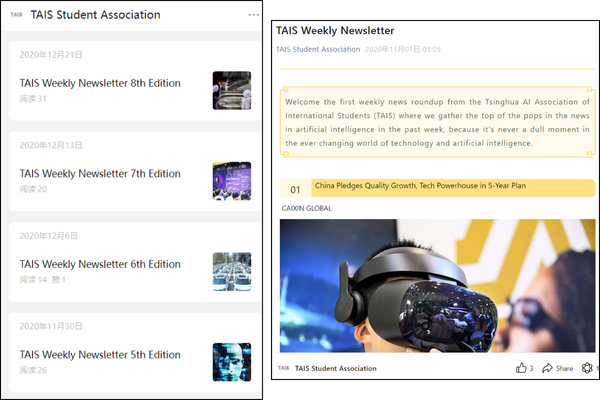Click the CAIXIN GLOBAL source label
The image size is (600, 400).
[x=307, y=208]
